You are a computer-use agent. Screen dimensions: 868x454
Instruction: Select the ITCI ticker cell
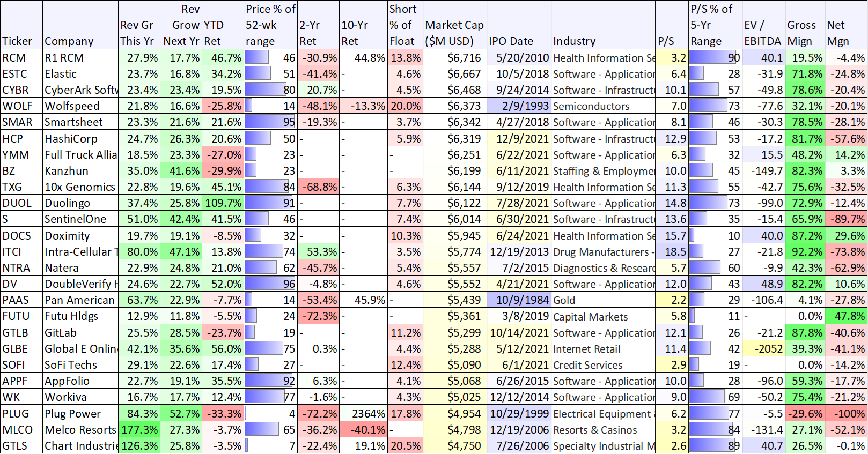click(x=21, y=252)
